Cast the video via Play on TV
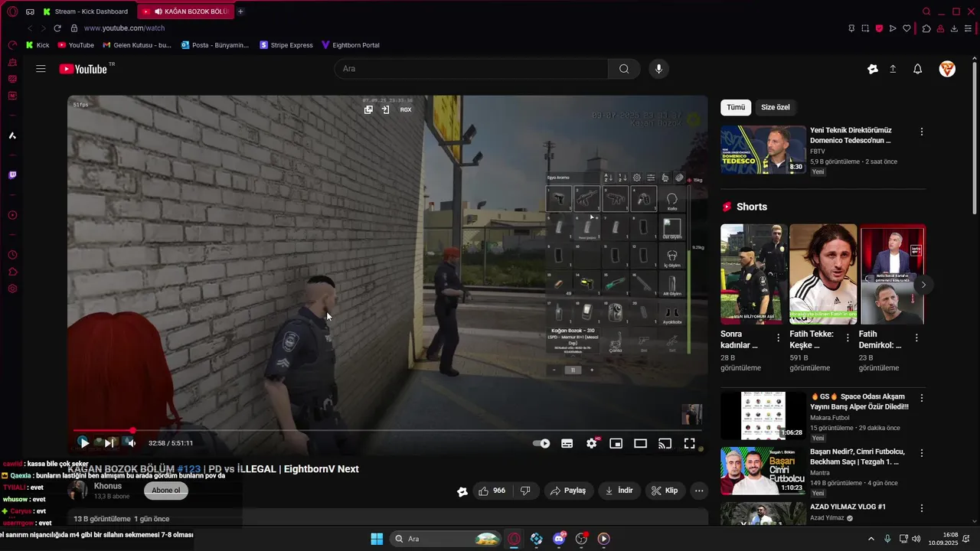 [x=665, y=443]
